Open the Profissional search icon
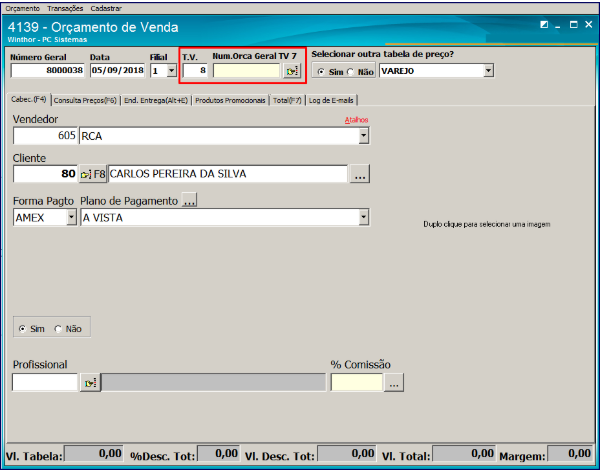602x471 pixels. tap(90, 383)
